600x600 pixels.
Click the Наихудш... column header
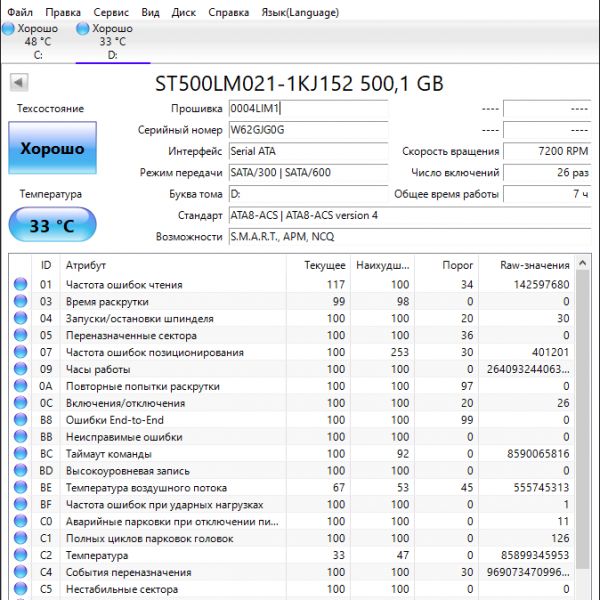pyautogui.click(x=382, y=265)
